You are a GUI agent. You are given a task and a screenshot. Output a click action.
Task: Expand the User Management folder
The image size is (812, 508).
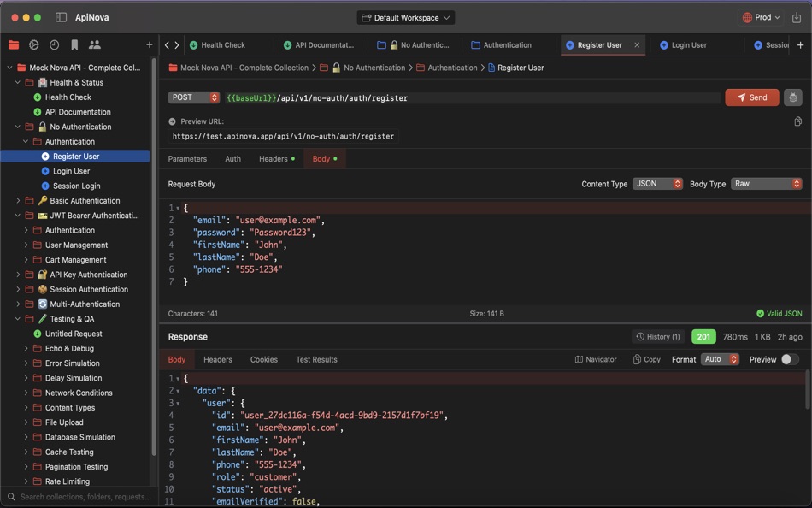pyautogui.click(x=26, y=245)
